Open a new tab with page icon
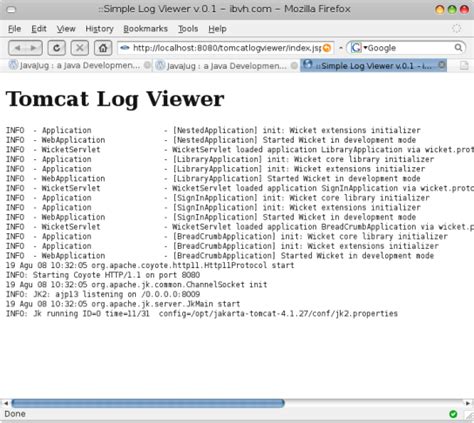Image resolution: width=474 pixels, height=423 pixels. point(464,65)
